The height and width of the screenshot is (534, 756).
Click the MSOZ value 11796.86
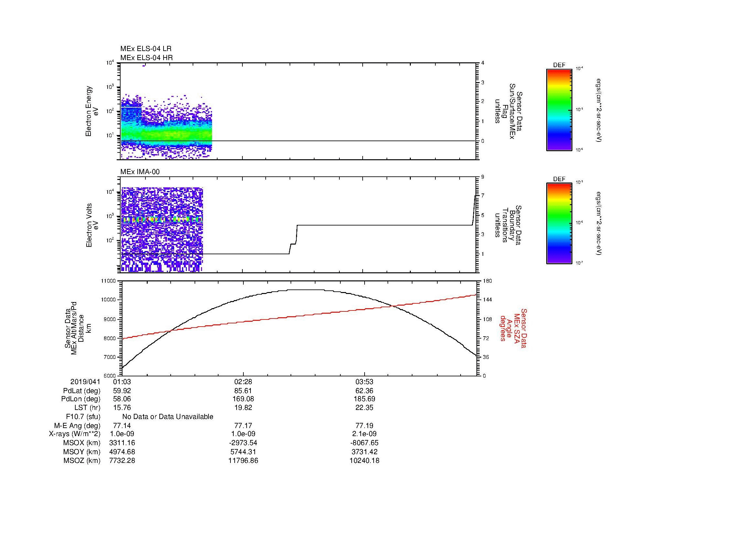pyautogui.click(x=243, y=461)
